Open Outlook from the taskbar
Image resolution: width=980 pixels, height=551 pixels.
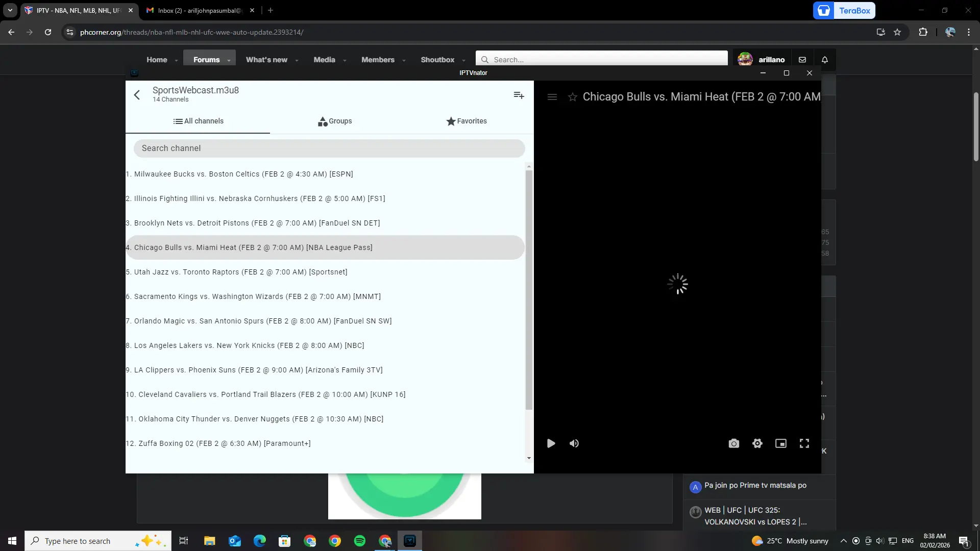click(x=235, y=541)
